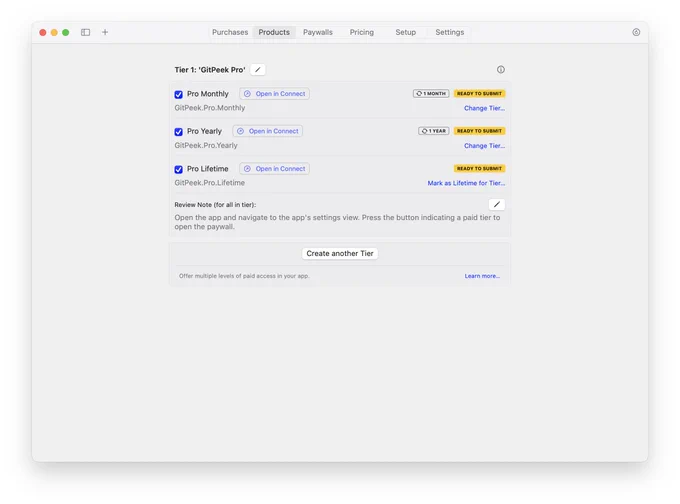Click Change Tier for Pro Monthly
Image resolution: width=680 pixels, height=504 pixels.
click(484, 108)
